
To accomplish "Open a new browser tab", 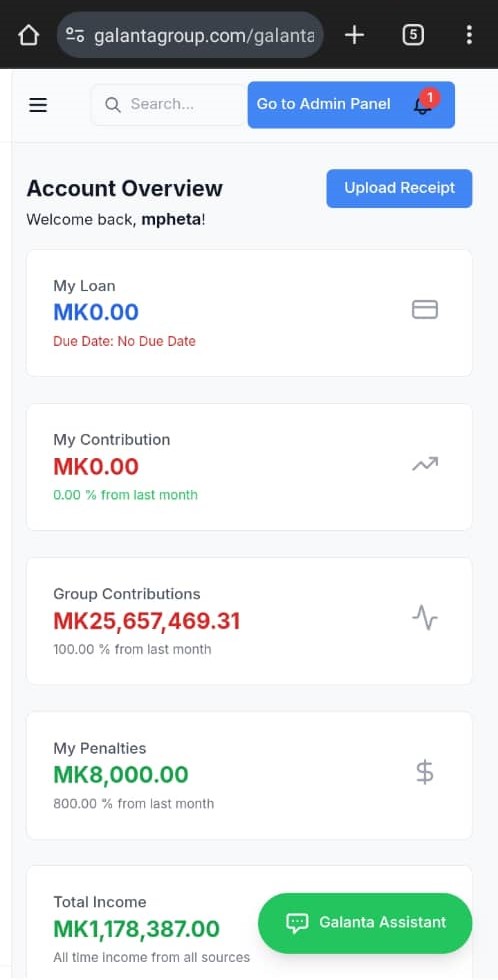I will [x=354, y=36].
